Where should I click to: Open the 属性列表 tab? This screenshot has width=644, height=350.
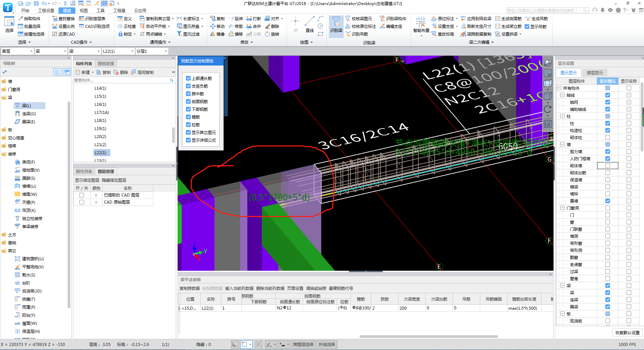[84, 171]
